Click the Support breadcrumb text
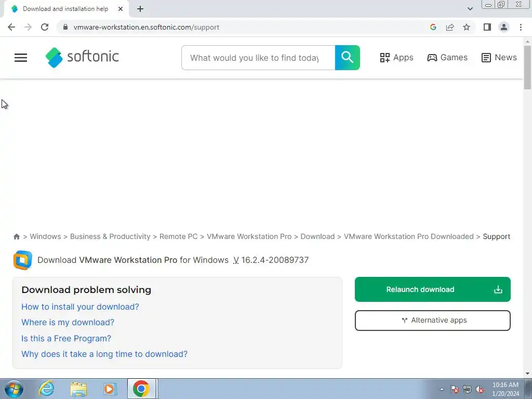This screenshot has height=399, width=532. point(496,236)
